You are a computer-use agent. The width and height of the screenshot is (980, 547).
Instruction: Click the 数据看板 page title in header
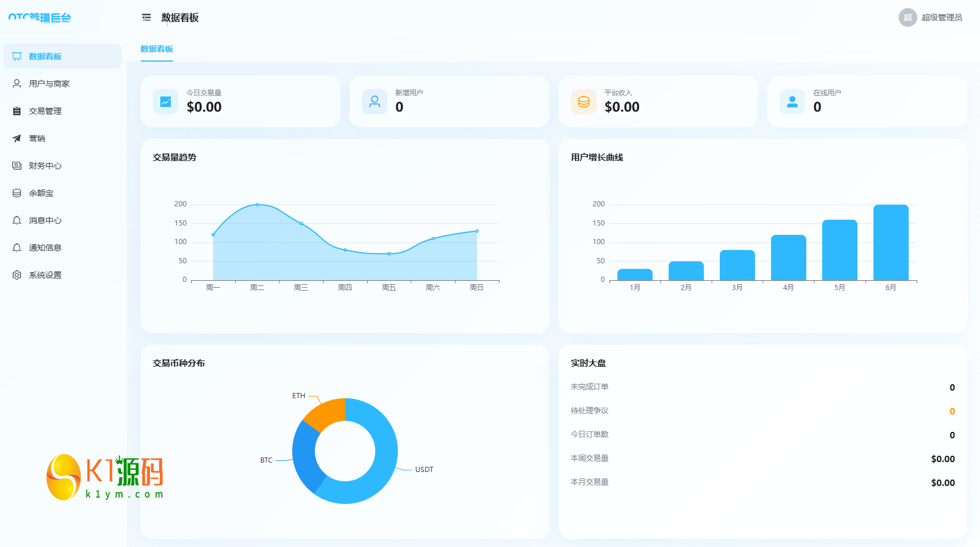pos(180,17)
